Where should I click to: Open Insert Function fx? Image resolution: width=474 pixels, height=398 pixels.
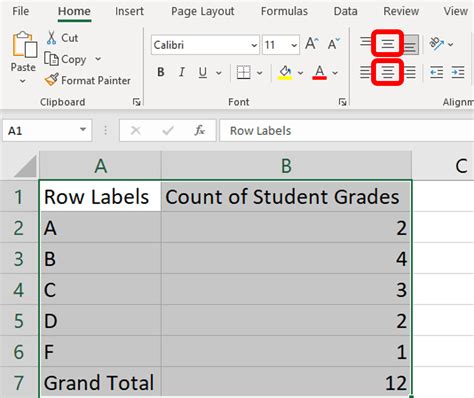coord(199,130)
